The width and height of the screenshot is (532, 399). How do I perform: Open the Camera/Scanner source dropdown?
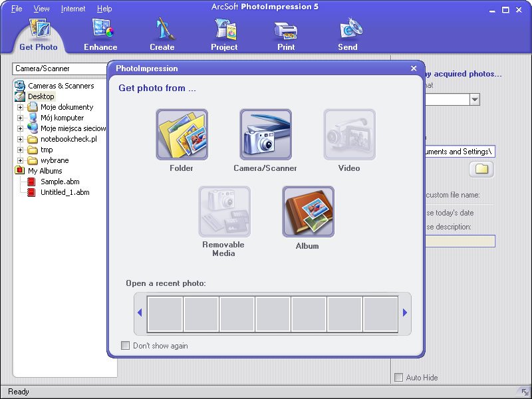61,68
